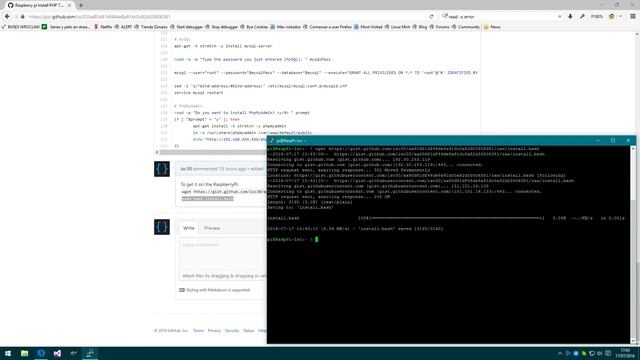This screenshot has height=360, width=640.
Task: Click the Status footer link
Action: pos(249,331)
